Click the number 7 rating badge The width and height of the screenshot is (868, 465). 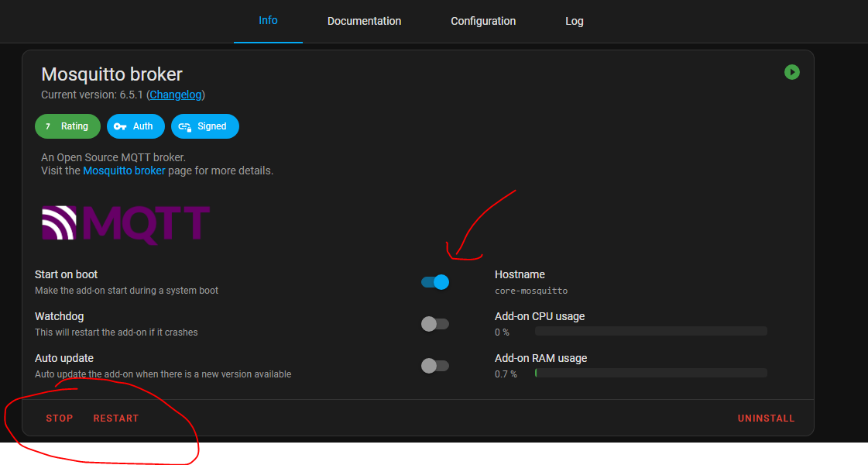coord(48,126)
